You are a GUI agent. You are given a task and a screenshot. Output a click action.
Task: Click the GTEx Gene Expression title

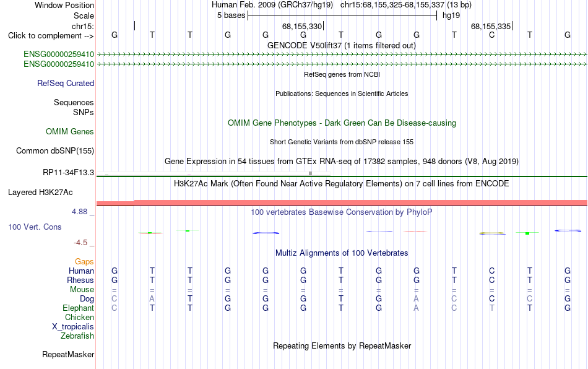(342, 161)
